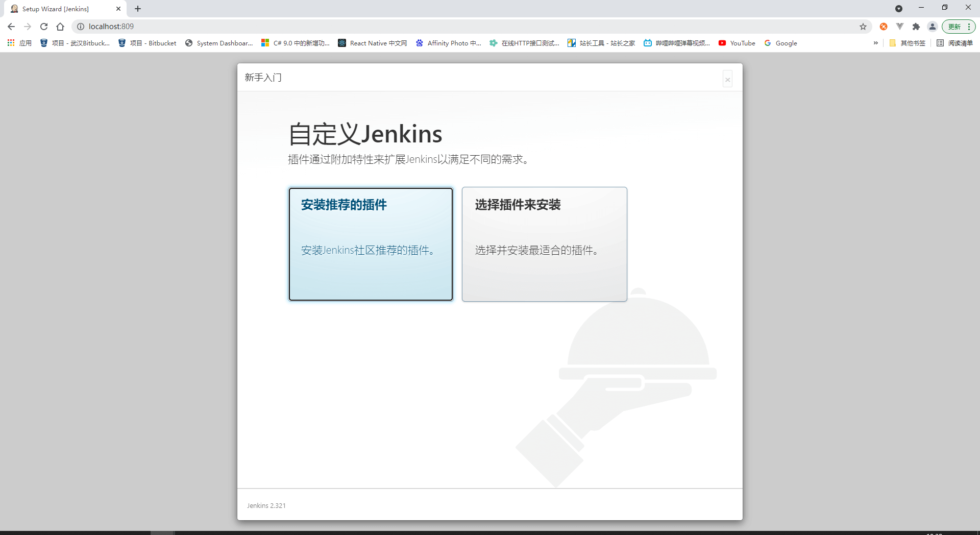Open the System Dashboard bookmark
980x535 pixels.
(x=219, y=43)
